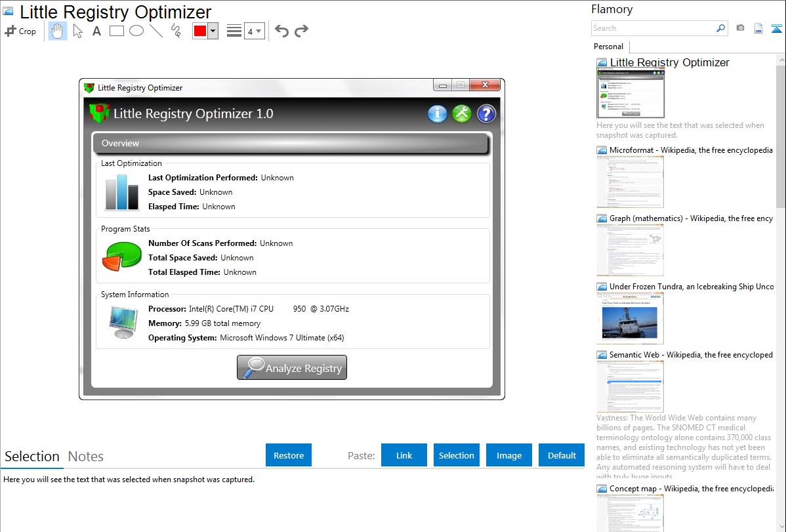Click 'Number Of Scans Performed' text
Viewport: 786px width, 532px height.
coord(203,243)
